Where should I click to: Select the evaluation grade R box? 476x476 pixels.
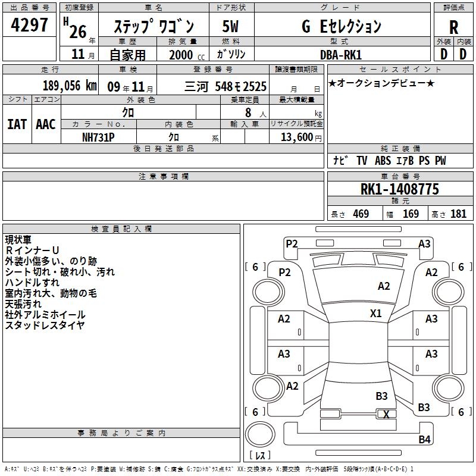point(453,26)
